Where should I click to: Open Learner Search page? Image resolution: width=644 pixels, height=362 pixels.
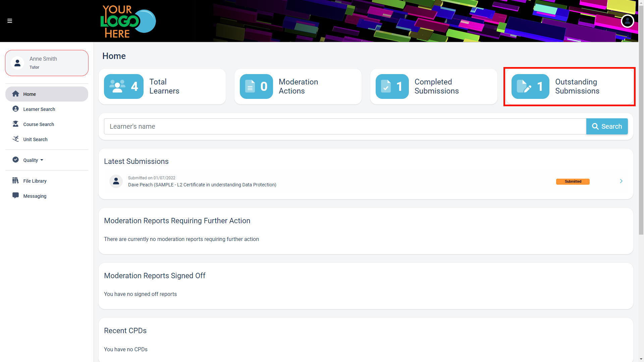pos(47,109)
